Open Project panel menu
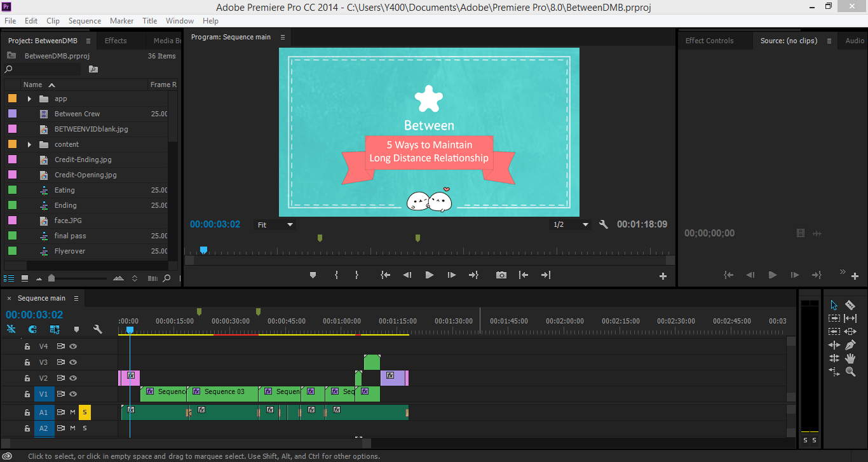 [x=88, y=41]
